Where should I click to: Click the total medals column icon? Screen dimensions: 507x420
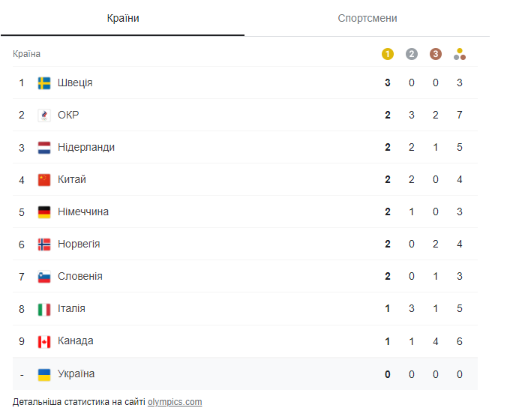pyautogui.click(x=460, y=54)
